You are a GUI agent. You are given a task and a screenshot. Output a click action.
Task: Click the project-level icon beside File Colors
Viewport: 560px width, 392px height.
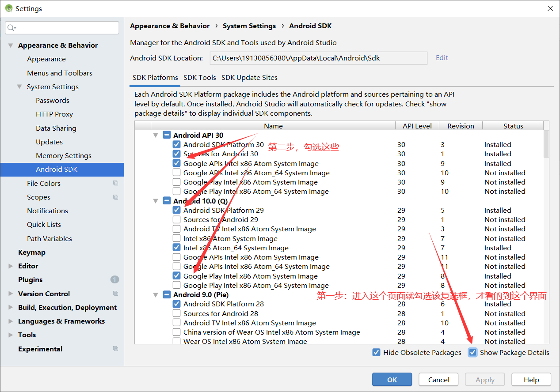pyautogui.click(x=115, y=183)
